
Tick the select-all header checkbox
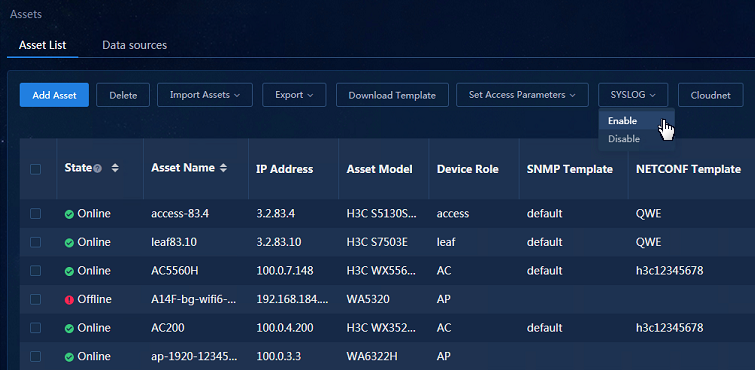point(36,169)
